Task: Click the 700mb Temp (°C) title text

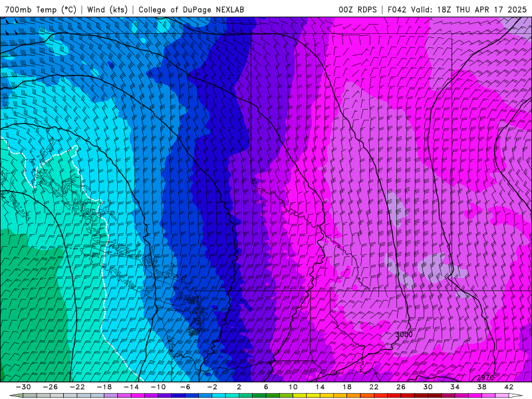Action: point(41,9)
